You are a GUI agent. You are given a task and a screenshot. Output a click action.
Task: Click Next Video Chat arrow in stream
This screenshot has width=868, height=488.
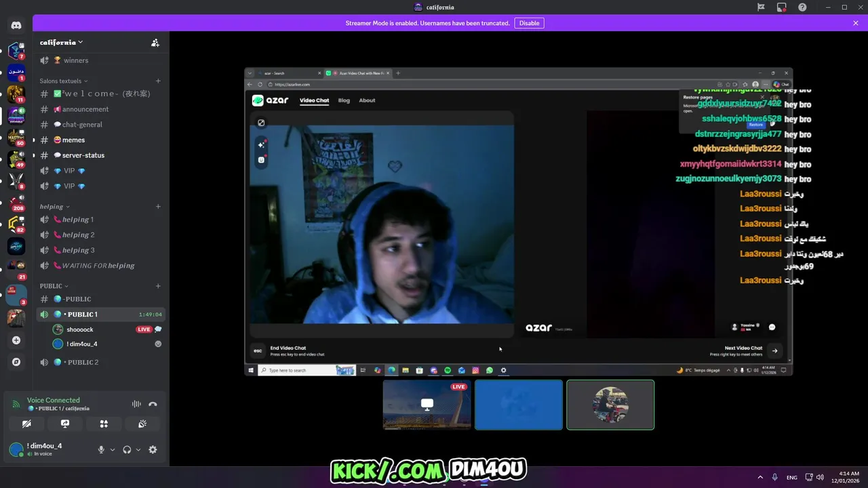(774, 350)
